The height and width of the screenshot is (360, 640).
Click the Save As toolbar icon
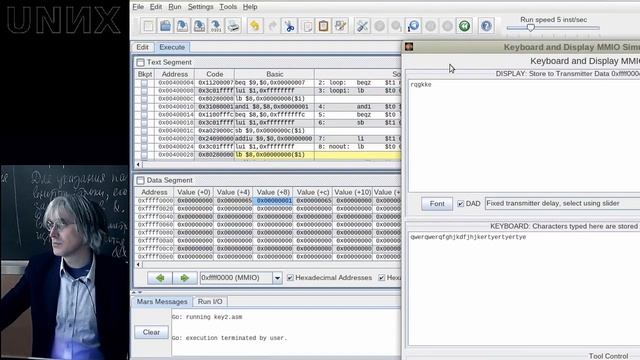(199, 26)
